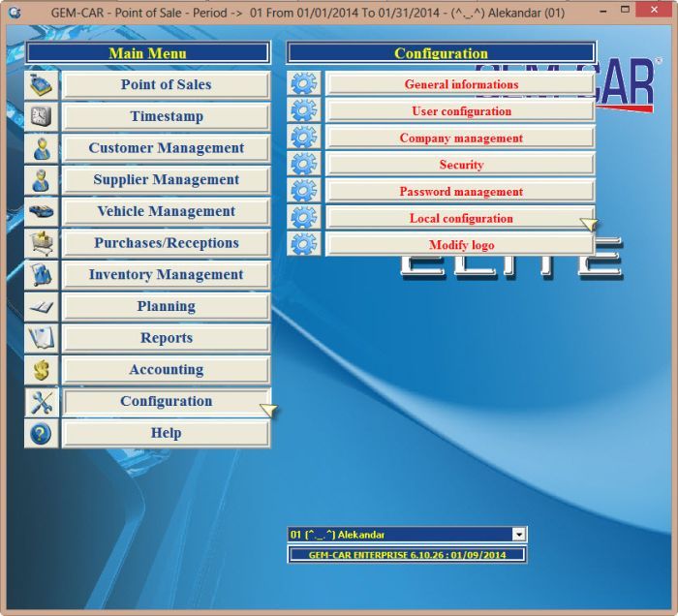The height and width of the screenshot is (616, 678).
Task: Click the gear icon beside Modify logo
Action: pos(303,244)
